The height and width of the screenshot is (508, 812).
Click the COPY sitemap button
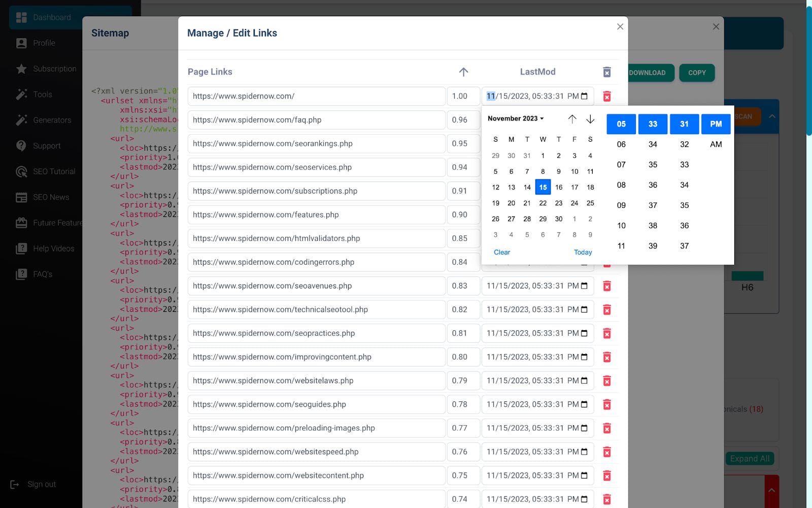697,73
